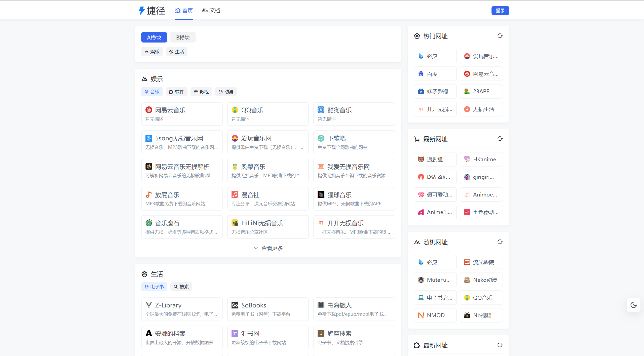The height and width of the screenshot is (356, 644).
Task: Open 七色番动... link
Action: pyautogui.click(x=481, y=212)
